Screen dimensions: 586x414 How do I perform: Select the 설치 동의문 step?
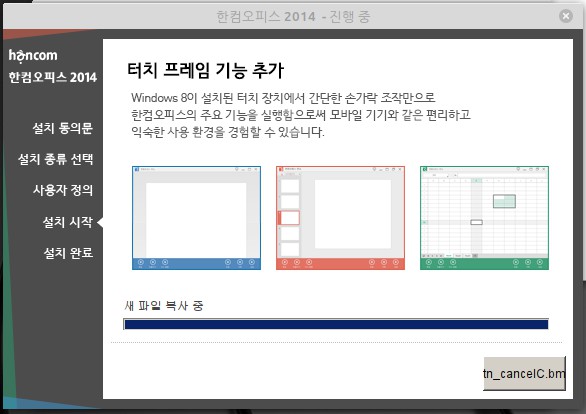62,128
